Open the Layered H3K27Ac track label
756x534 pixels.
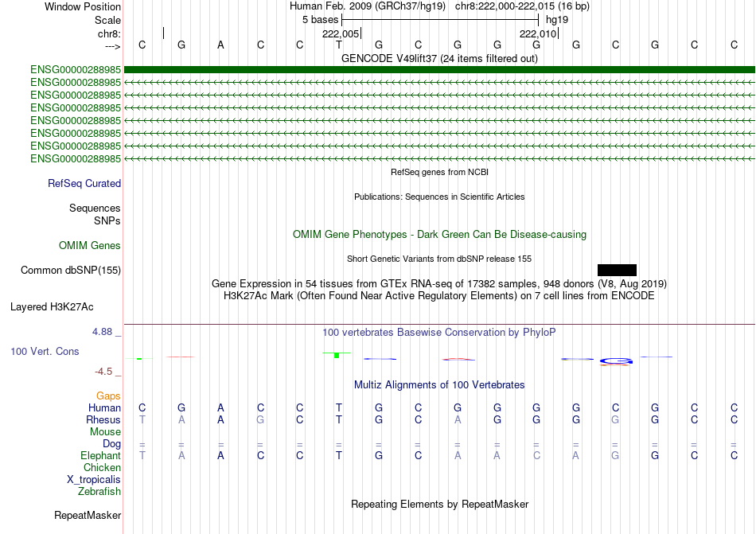point(52,306)
